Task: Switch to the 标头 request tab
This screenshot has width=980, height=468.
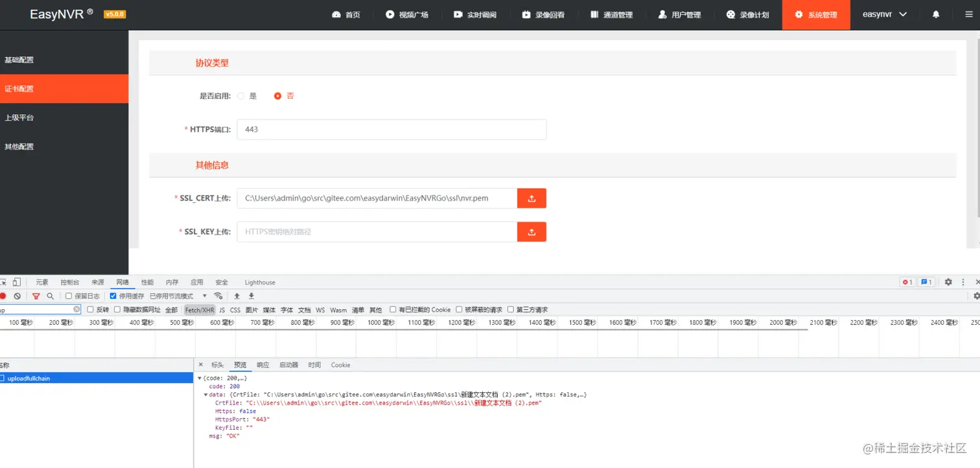Action: tap(217, 365)
